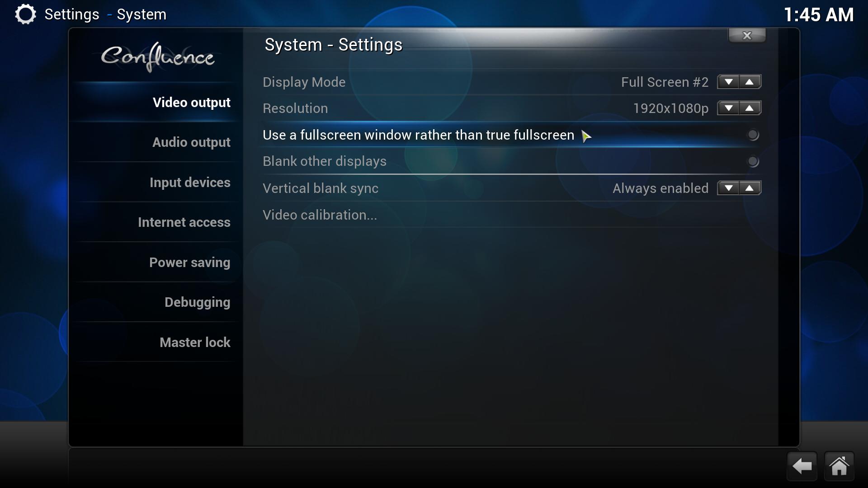868x488 pixels.
Task: Go to Power saving settings
Action: [156, 263]
